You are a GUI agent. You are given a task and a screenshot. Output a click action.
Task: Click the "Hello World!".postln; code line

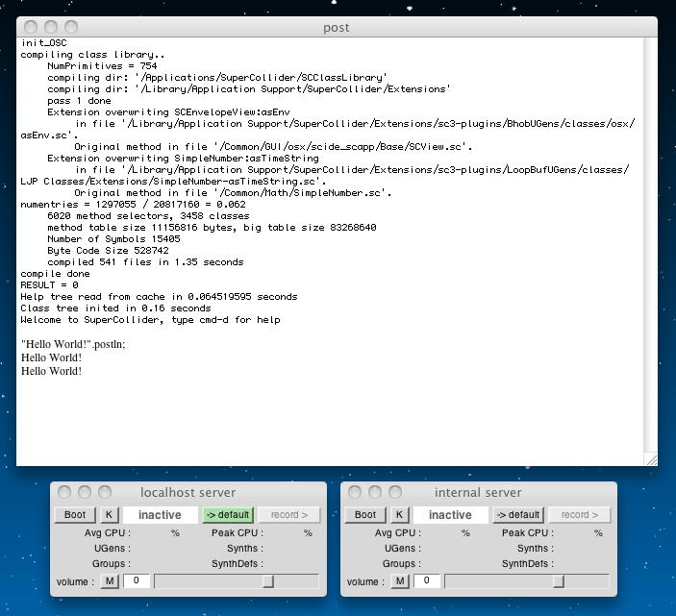coord(73,344)
